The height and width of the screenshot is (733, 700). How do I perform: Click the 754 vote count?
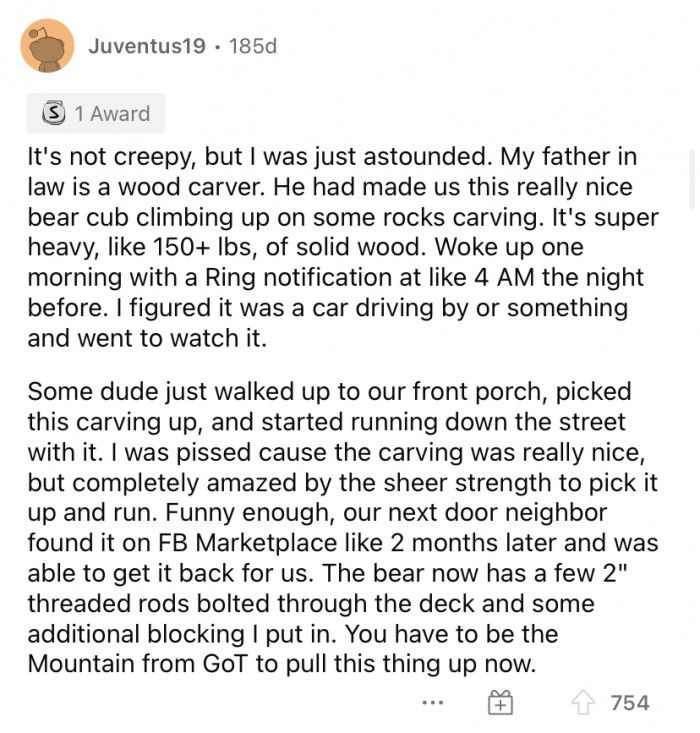(630, 703)
